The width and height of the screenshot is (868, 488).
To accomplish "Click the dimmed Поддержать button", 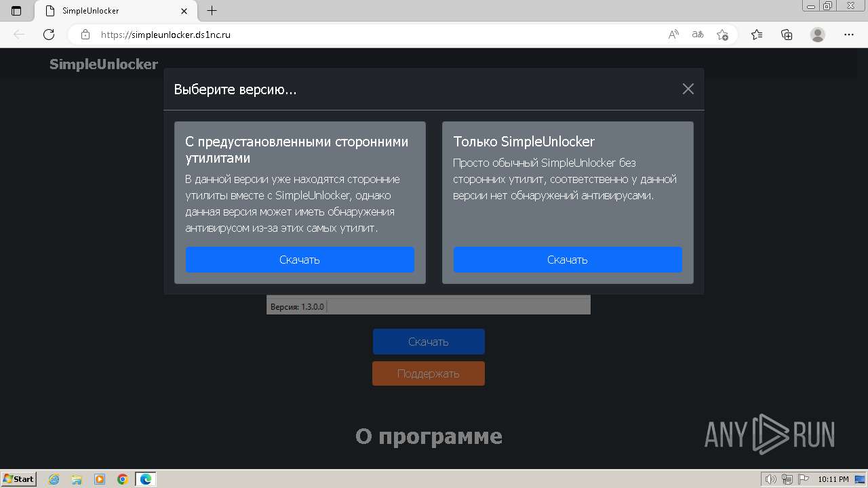I will [429, 373].
